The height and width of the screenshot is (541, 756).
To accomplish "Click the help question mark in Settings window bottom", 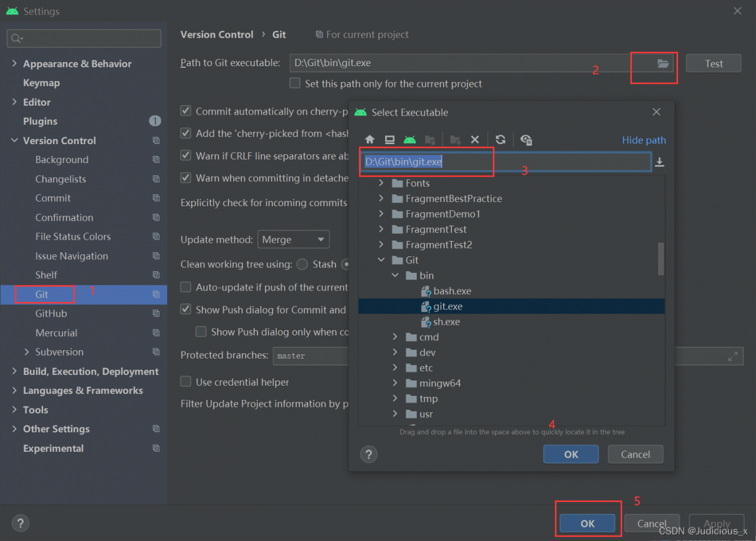I will pos(20,523).
